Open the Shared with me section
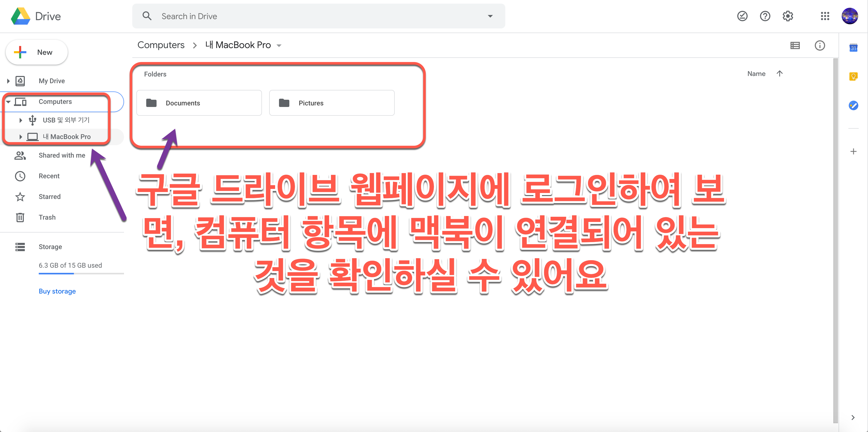Screen dimensions: 868x432 click(62, 155)
